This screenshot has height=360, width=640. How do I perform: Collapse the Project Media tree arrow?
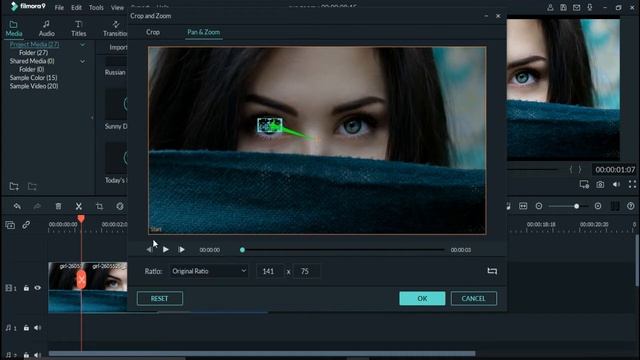[x=82, y=44]
